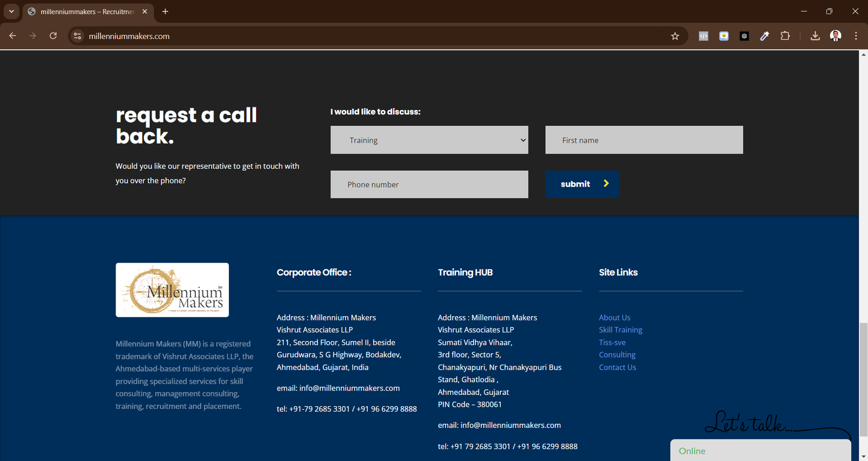Follow the Skill Training link

point(620,330)
